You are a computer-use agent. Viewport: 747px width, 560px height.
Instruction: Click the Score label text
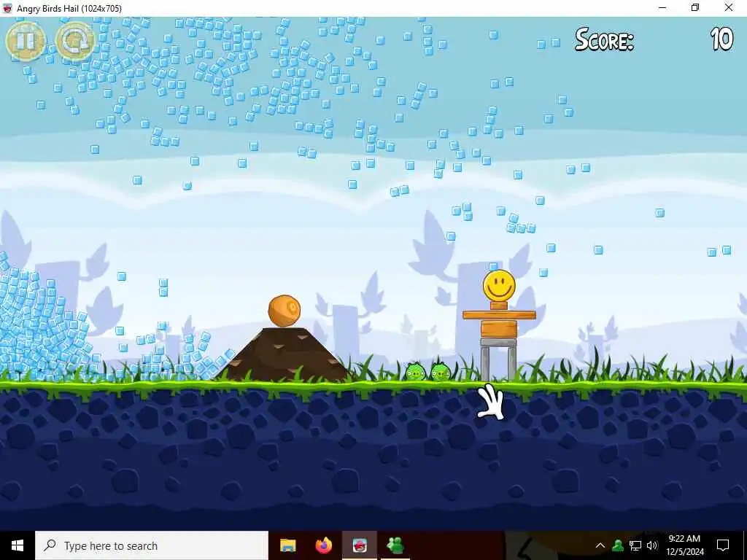pyautogui.click(x=604, y=39)
